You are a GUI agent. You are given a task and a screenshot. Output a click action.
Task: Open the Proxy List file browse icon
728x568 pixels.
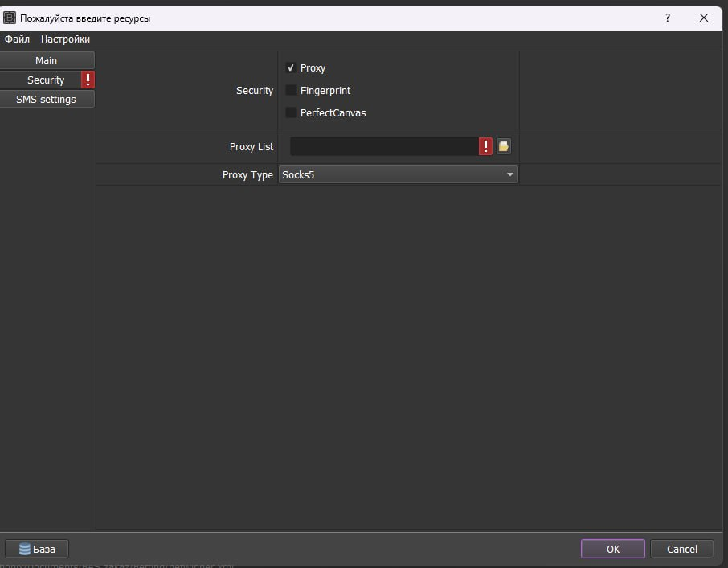point(503,146)
